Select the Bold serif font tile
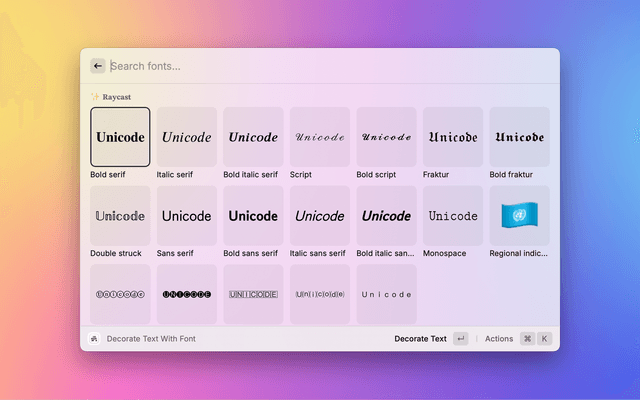 (x=120, y=137)
